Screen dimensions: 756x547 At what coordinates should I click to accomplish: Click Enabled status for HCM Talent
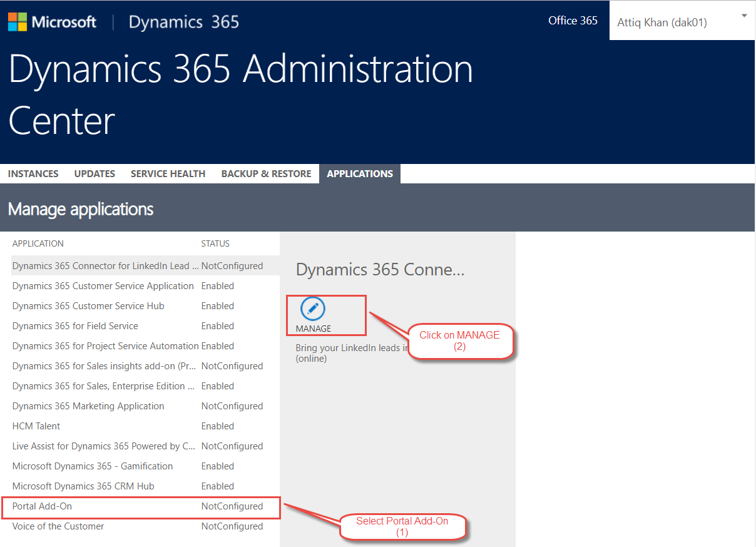point(218,426)
